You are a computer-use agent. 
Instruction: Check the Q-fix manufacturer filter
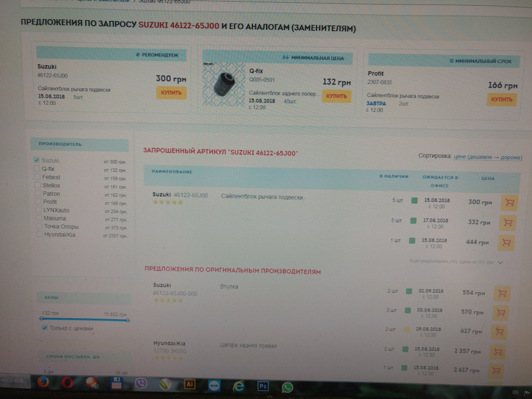(x=37, y=168)
